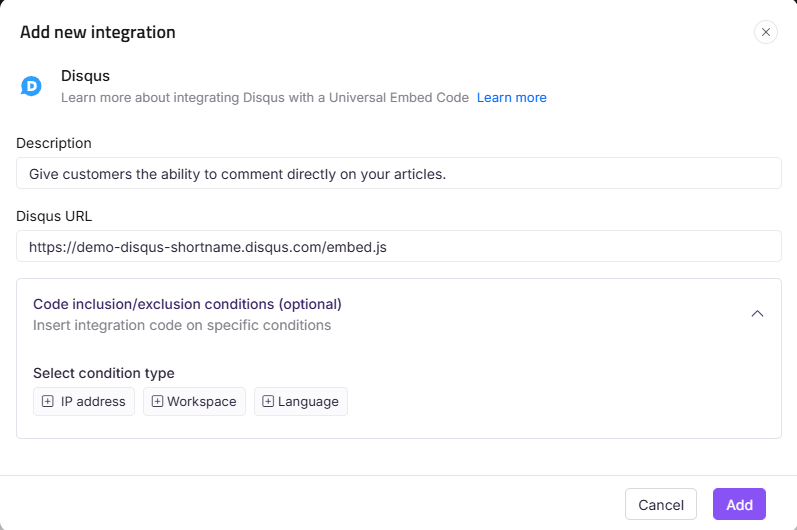This screenshot has width=797, height=530.
Task: Open the Learn more link
Action: (511, 98)
